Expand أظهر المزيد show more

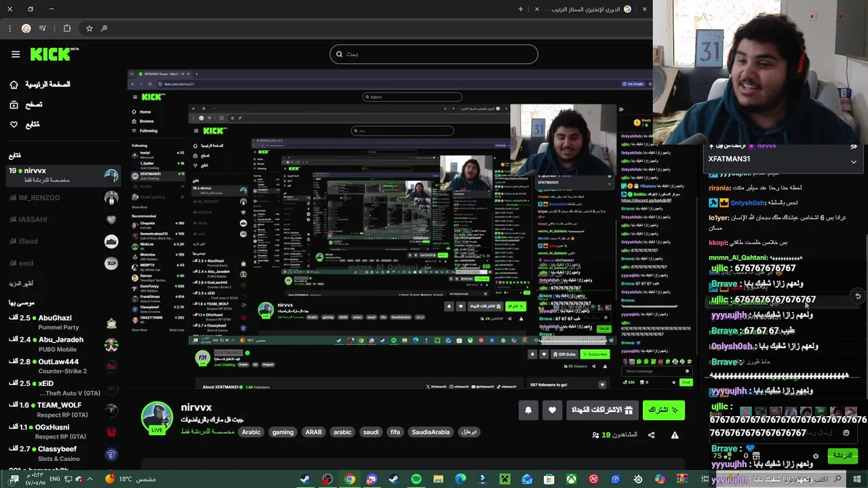click(x=21, y=283)
